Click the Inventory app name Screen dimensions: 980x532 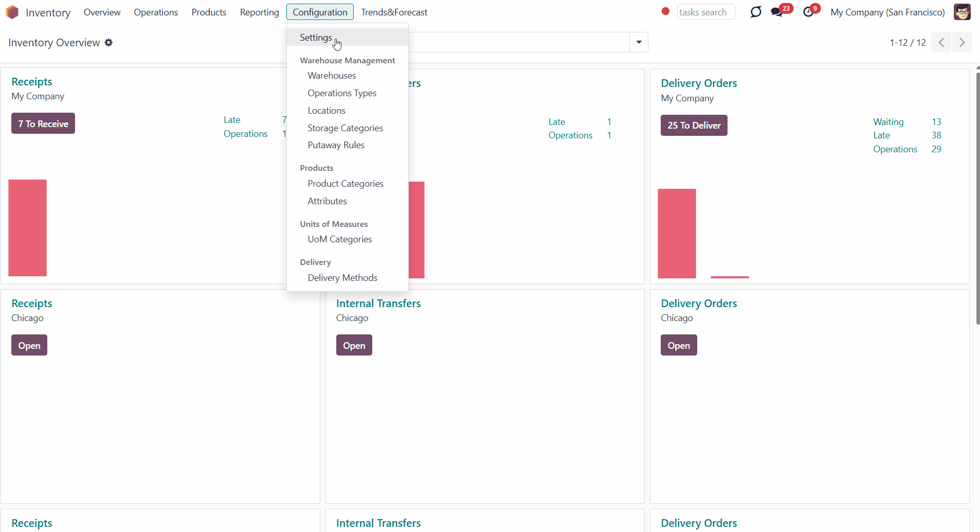pos(48,12)
